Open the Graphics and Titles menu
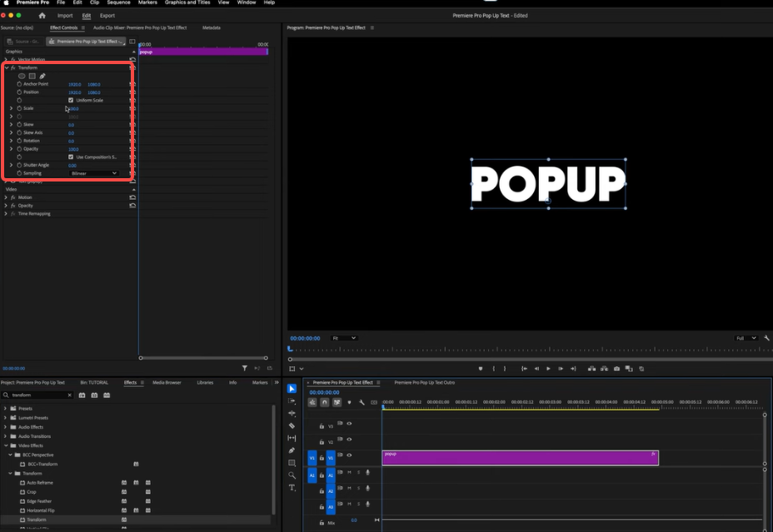The width and height of the screenshot is (773, 532). pyautogui.click(x=187, y=2)
